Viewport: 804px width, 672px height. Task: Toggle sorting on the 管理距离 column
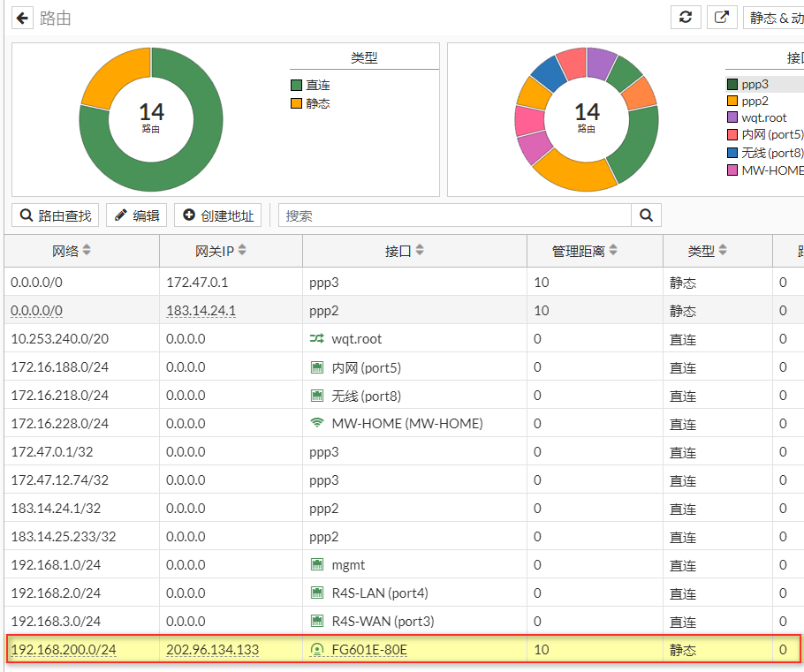[611, 251]
